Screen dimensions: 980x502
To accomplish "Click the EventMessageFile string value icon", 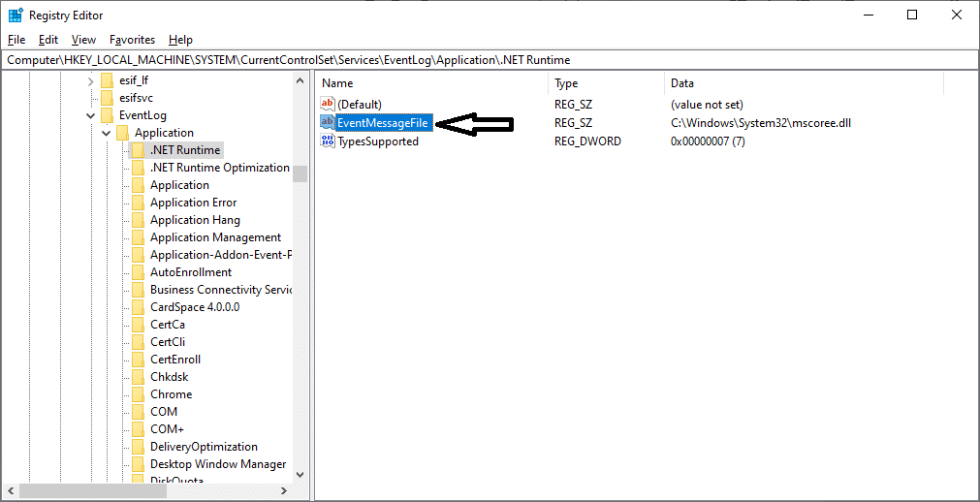I will point(328,122).
